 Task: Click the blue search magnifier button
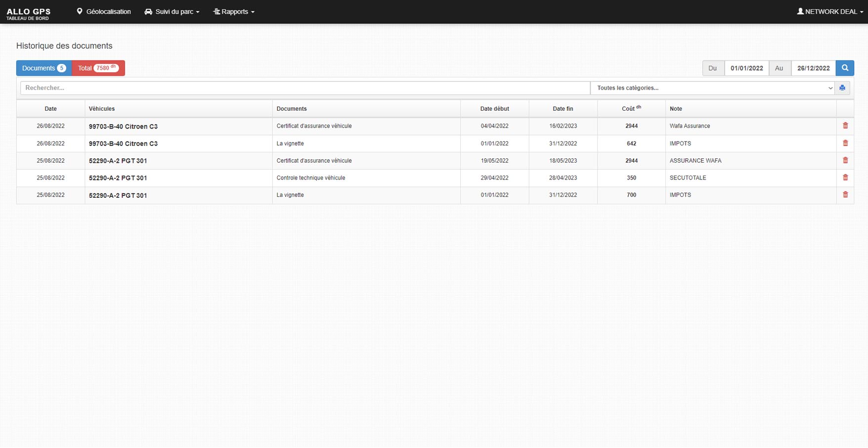pyautogui.click(x=845, y=68)
